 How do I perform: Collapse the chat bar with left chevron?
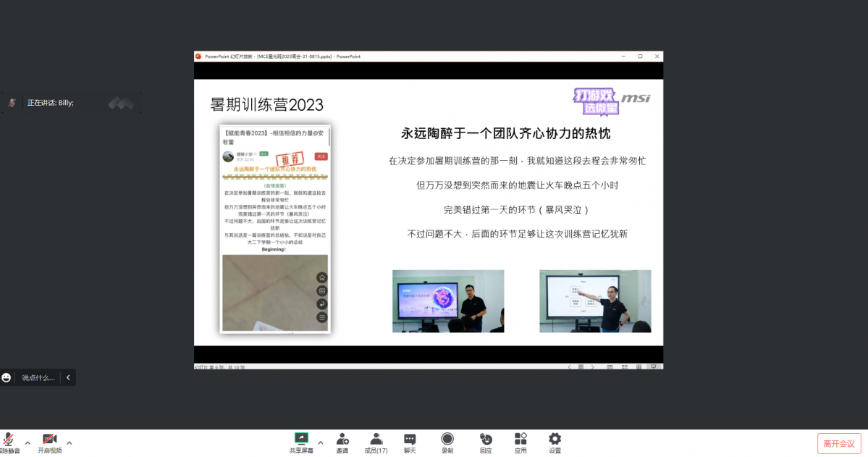click(x=68, y=377)
